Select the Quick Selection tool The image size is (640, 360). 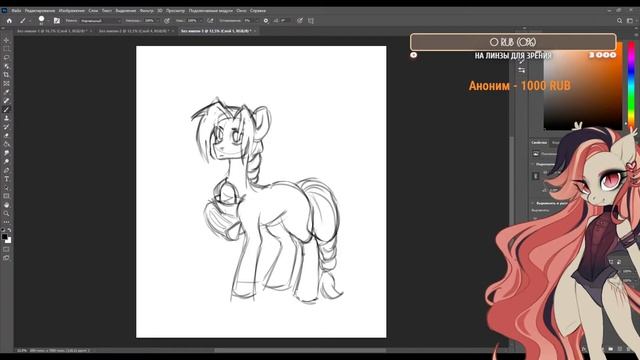[6, 66]
